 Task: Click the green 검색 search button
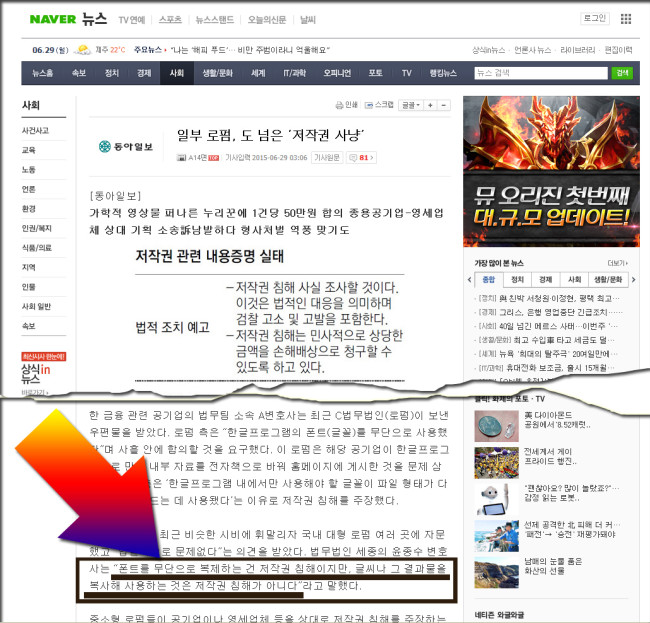[x=623, y=73]
